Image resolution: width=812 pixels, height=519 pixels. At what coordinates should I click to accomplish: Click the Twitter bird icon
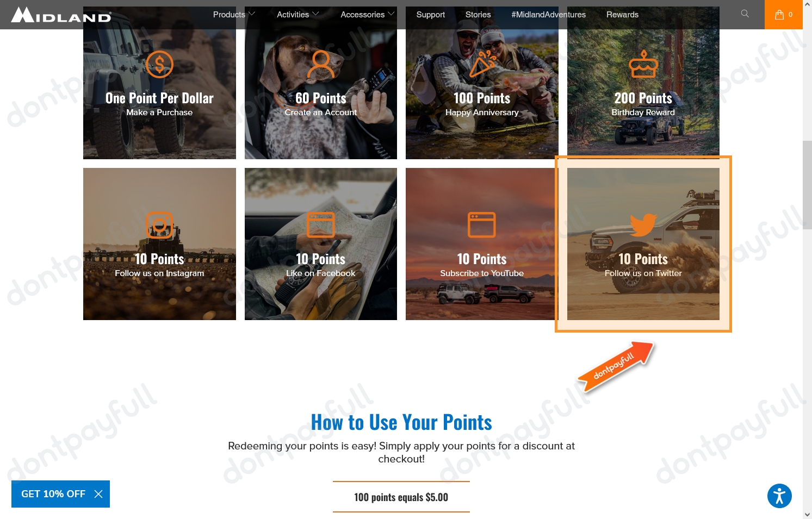(643, 225)
